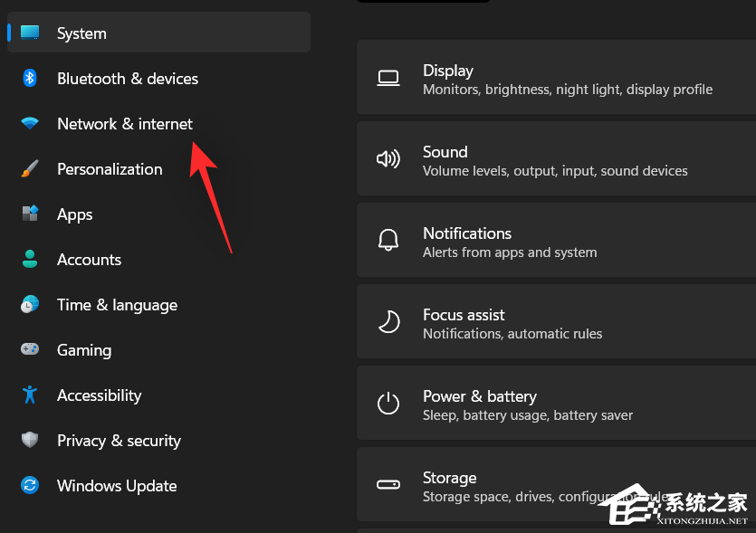Switch to Time & language settings
Viewport: 756px width, 533px height.
click(x=117, y=305)
